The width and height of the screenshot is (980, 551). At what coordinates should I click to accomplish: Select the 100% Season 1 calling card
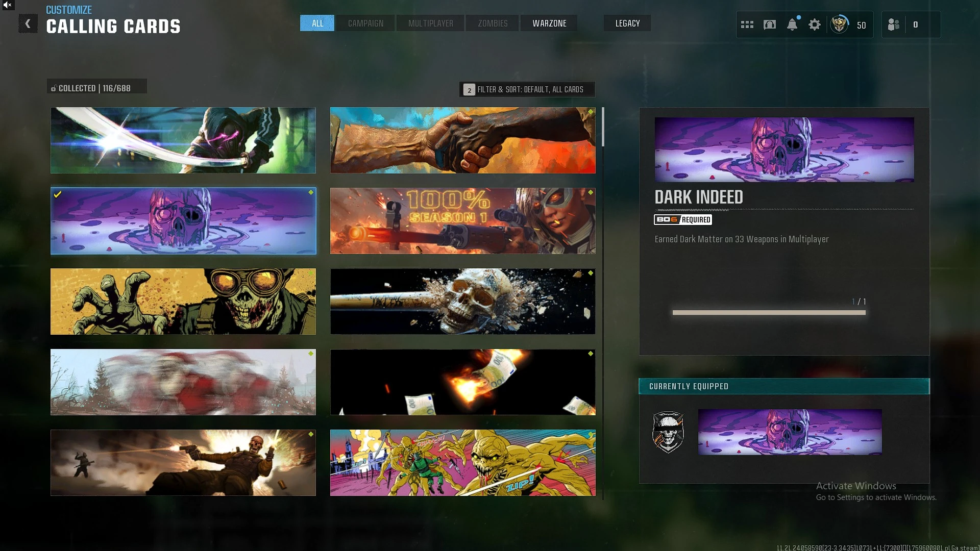462,221
